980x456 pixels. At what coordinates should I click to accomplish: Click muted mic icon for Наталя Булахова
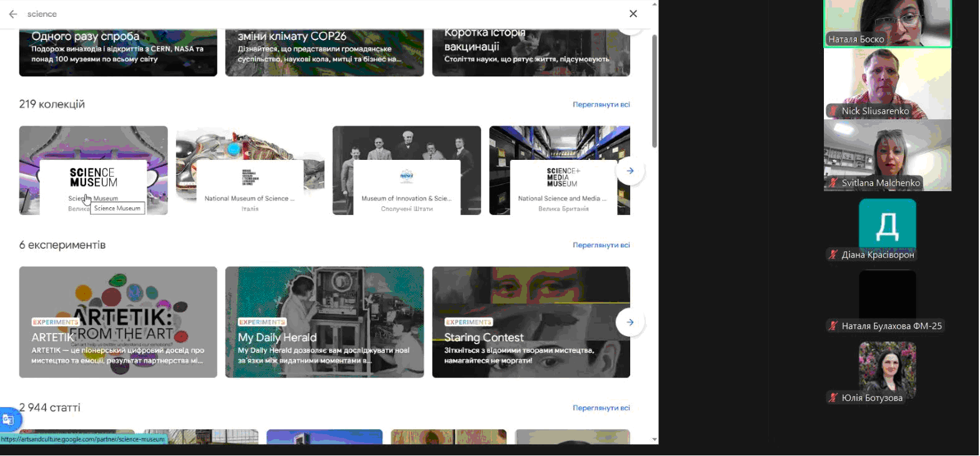click(833, 326)
